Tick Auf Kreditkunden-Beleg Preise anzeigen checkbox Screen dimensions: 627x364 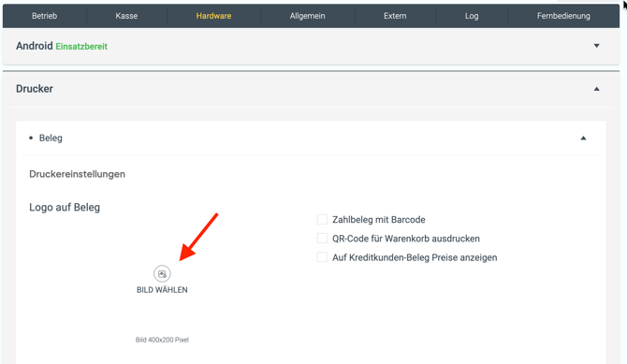(322, 256)
